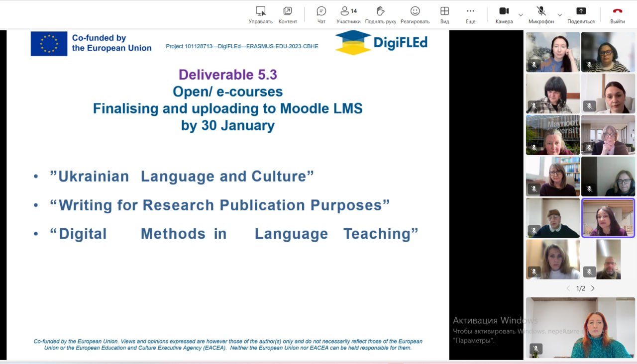Expand microphone options dropdown arrow
Image resolution: width=637 pixels, height=364 pixels.
pos(559,15)
